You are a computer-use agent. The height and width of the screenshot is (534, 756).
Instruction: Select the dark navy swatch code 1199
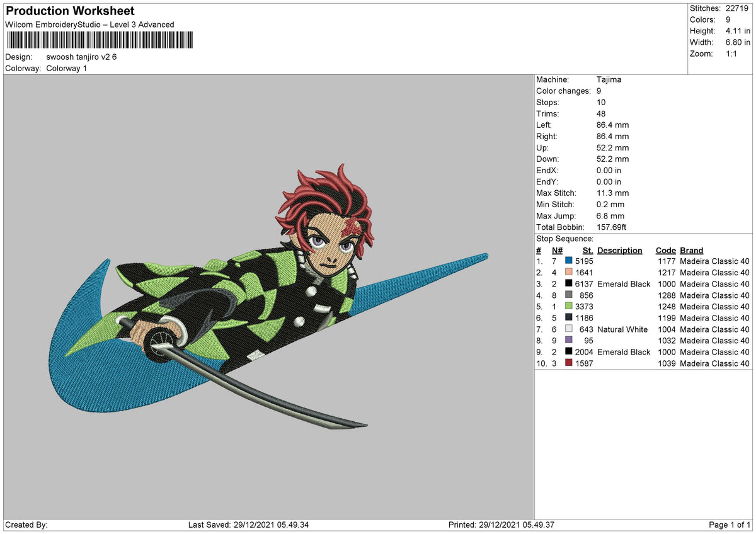pos(569,317)
